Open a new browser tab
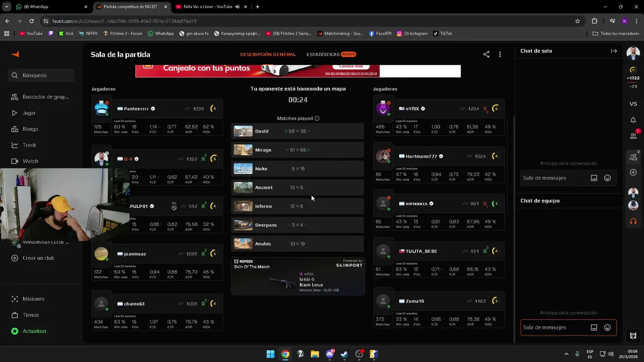 [258, 7]
